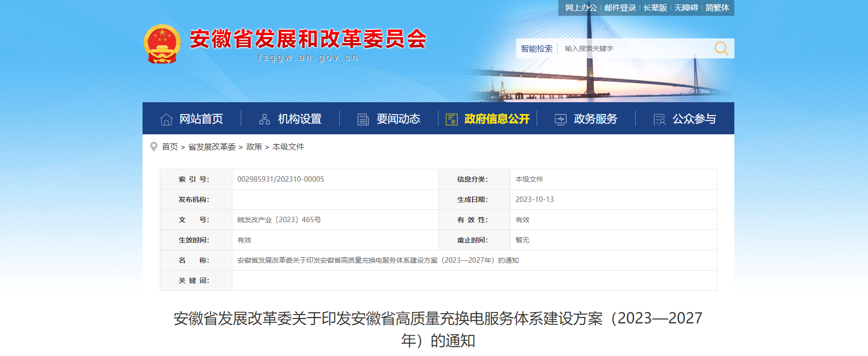The height and width of the screenshot is (356, 868).
Task: Click the orange search magnifier icon
Action: tap(721, 48)
